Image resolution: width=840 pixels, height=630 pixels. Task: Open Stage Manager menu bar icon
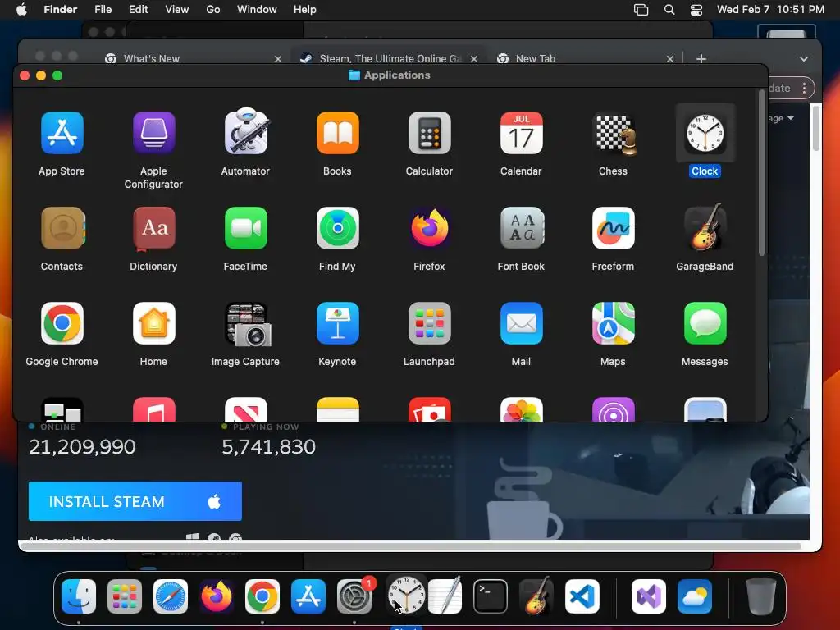click(x=641, y=10)
